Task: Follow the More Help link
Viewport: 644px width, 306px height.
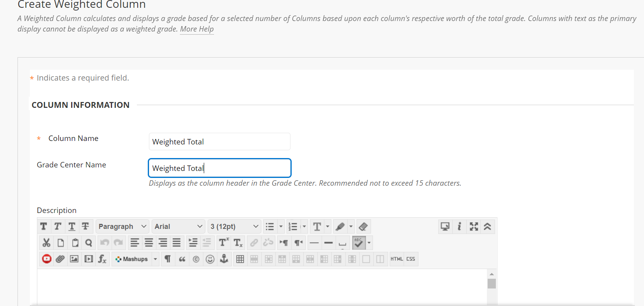Action: [x=197, y=29]
